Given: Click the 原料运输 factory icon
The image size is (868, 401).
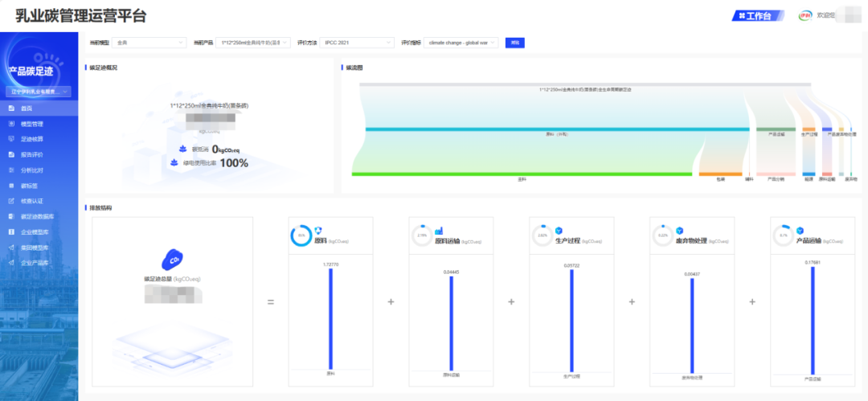Looking at the screenshot, I should pyautogui.click(x=440, y=231).
